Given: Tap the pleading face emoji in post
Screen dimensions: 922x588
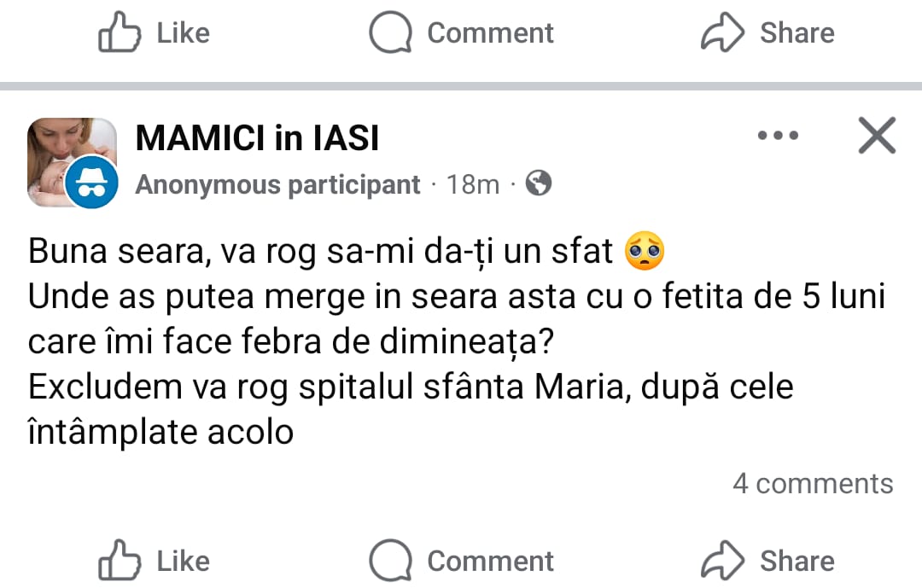Looking at the screenshot, I should 645,253.
